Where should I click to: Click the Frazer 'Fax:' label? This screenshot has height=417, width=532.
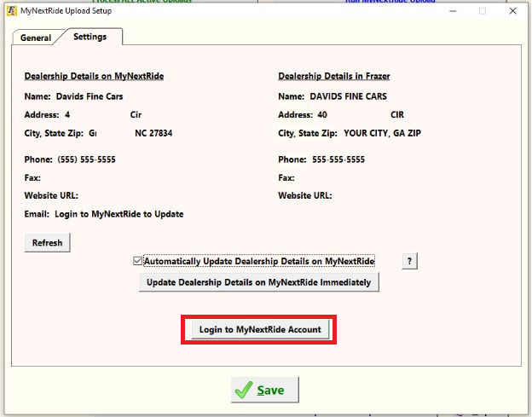coord(286,177)
